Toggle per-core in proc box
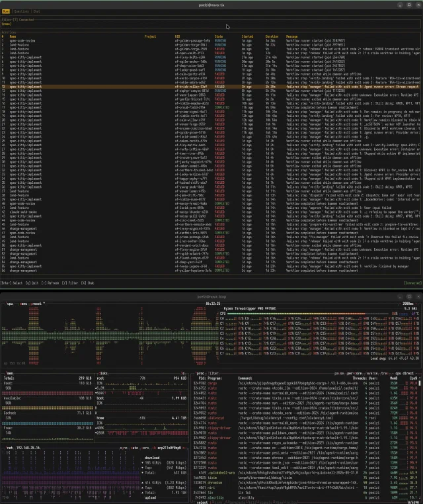 click(354, 374)
